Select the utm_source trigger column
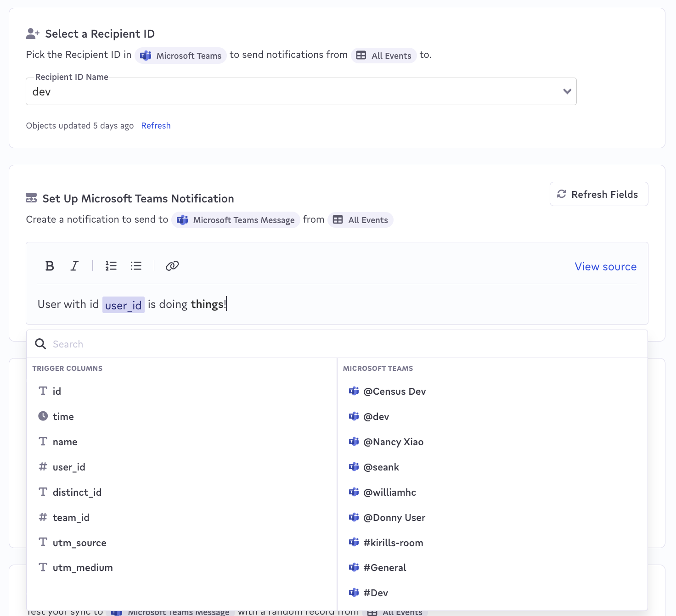Image resolution: width=676 pixels, height=616 pixels. point(79,543)
